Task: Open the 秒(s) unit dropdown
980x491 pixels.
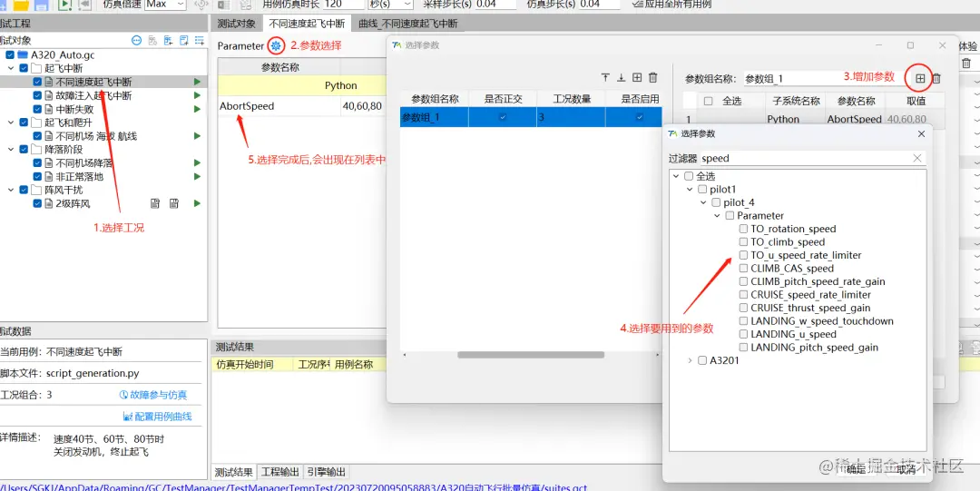Action: coord(390,5)
